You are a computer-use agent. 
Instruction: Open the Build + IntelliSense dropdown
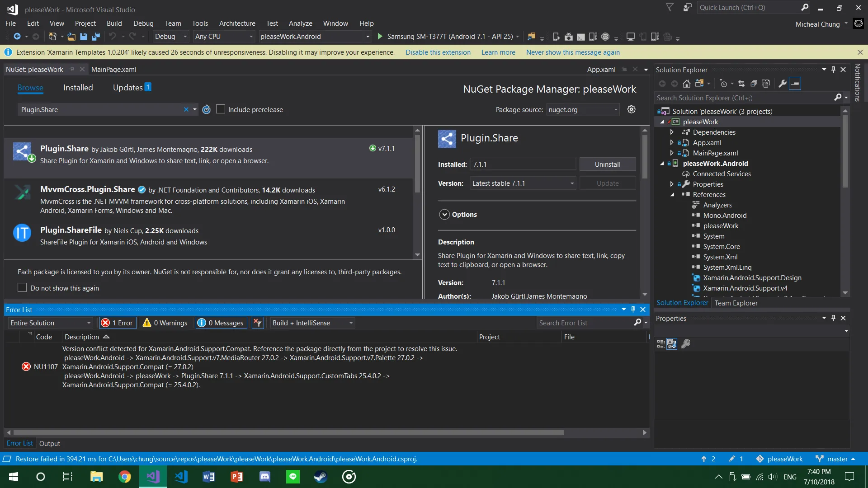click(312, 323)
